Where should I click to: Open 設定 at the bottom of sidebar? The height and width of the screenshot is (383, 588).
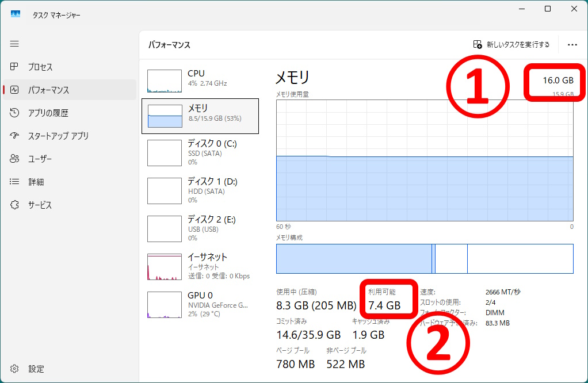[70, 369]
